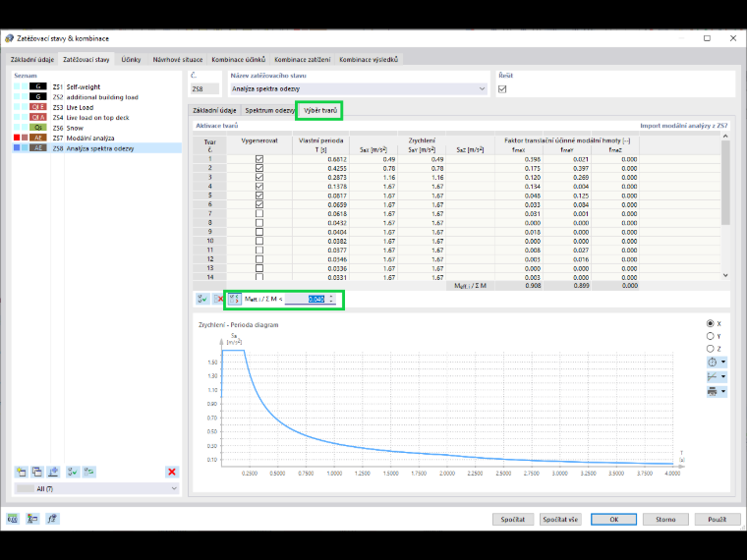
Task: Select all load cases in list icon
Action: pyautogui.click(x=73, y=472)
